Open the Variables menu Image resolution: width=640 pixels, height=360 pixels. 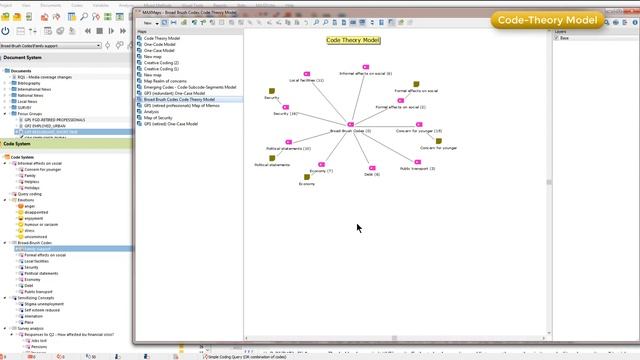coord(101,5)
